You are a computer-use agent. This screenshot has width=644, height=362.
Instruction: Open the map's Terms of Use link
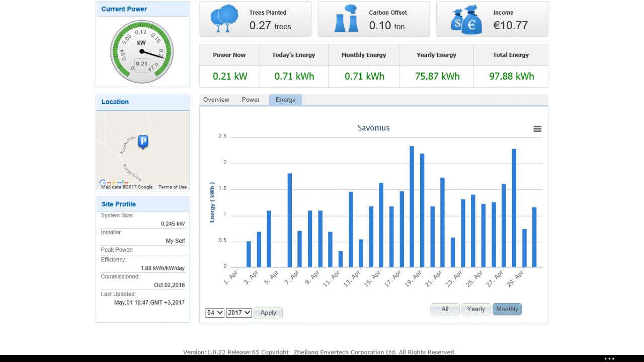click(173, 187)
